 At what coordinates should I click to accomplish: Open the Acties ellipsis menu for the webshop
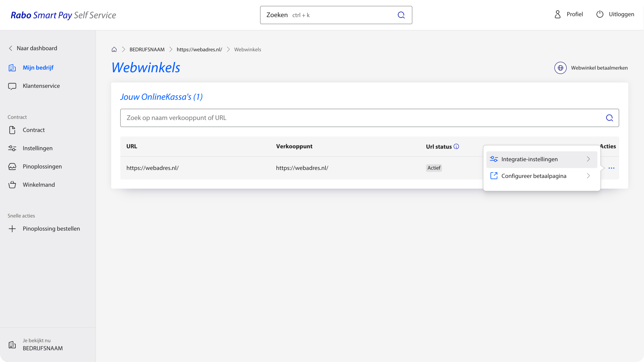611,168
